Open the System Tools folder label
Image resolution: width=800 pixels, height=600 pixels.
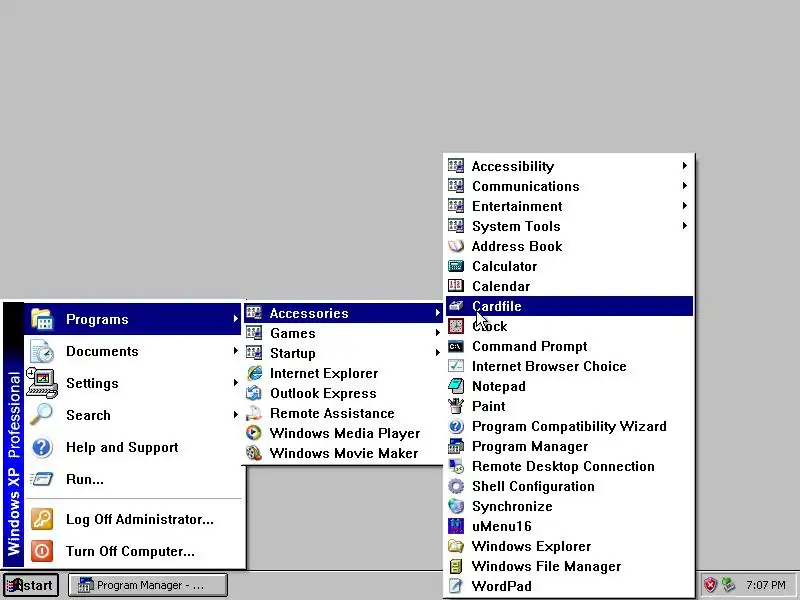tap(516, 226)
